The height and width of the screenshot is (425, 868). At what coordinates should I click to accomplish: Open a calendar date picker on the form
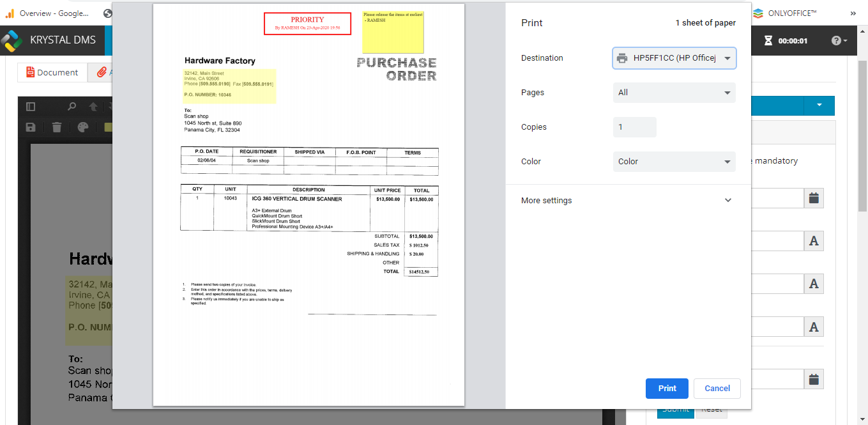814,198
